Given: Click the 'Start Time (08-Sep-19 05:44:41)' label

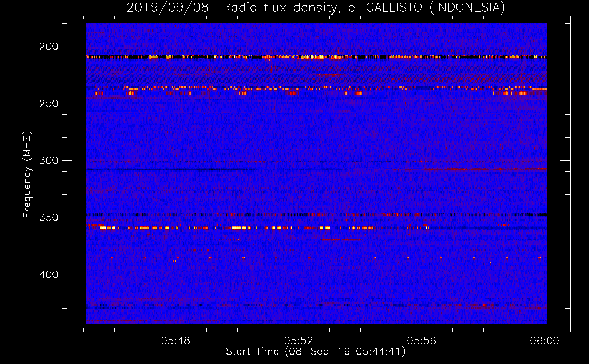Looking at the screenshot, I should (x=316, y=352).
